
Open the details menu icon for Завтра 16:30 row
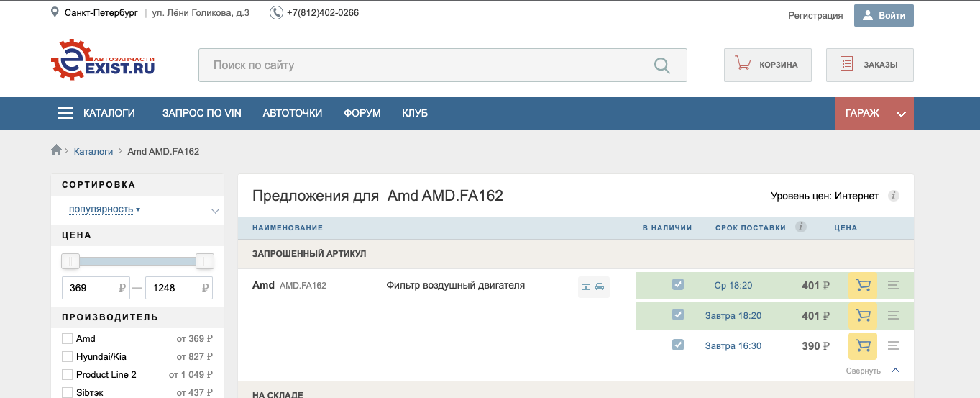click(894, 345)
